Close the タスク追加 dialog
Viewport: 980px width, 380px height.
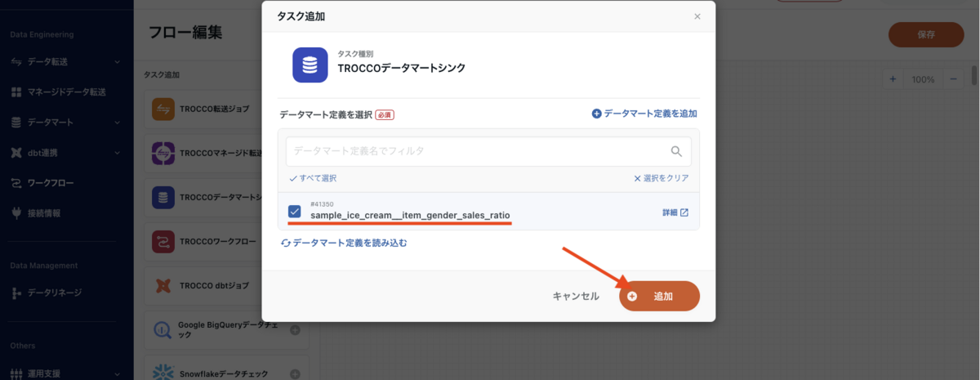[697, 16]
